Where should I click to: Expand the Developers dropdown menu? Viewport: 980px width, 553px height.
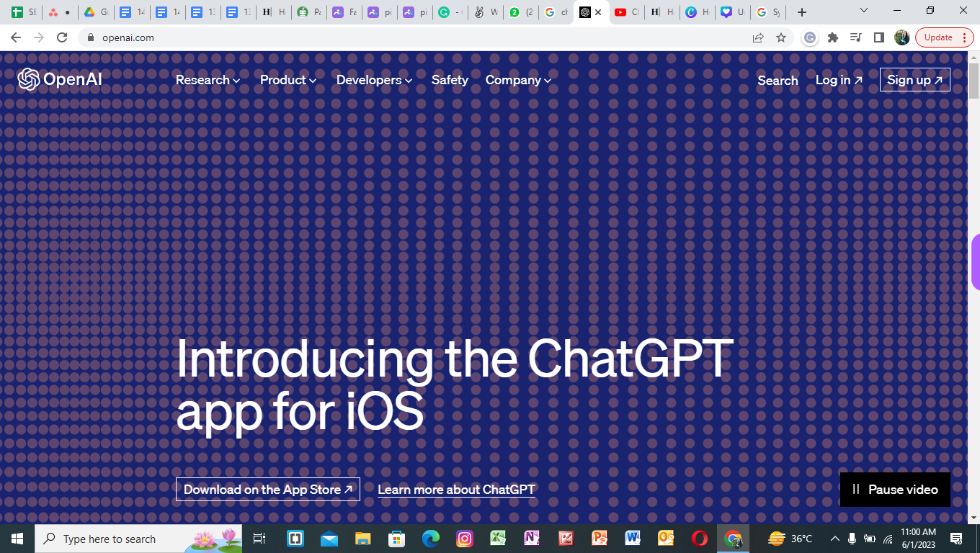pos(374,80)
